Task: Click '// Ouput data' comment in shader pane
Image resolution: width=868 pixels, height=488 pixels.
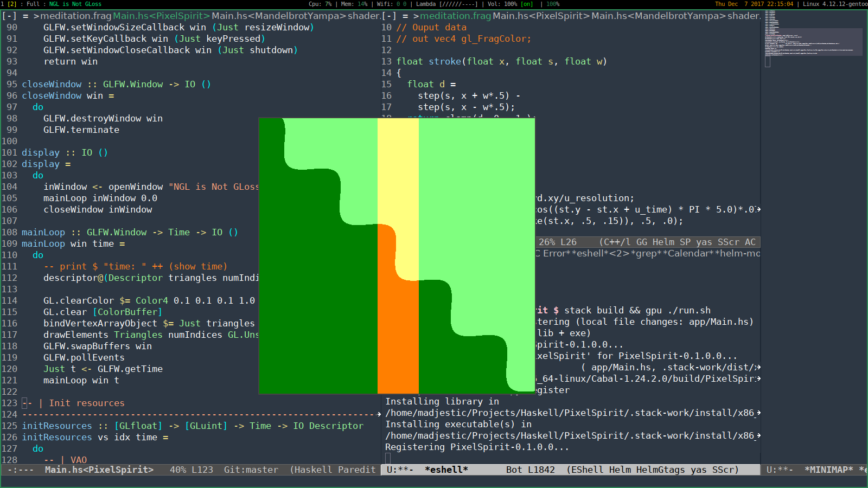Action: pos(431,27)
